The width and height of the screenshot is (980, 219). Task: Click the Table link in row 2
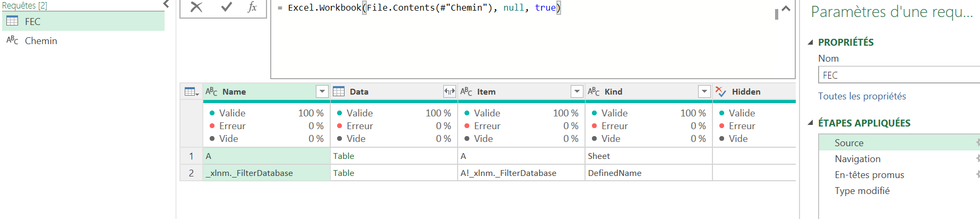click(x=343, y=173)
